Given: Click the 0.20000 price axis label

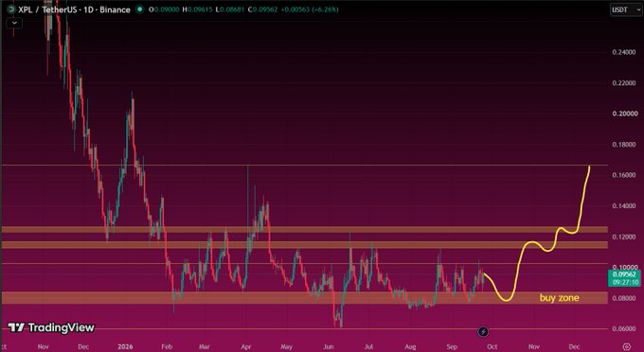Looking at the screenshot, I should click(624, 114).
